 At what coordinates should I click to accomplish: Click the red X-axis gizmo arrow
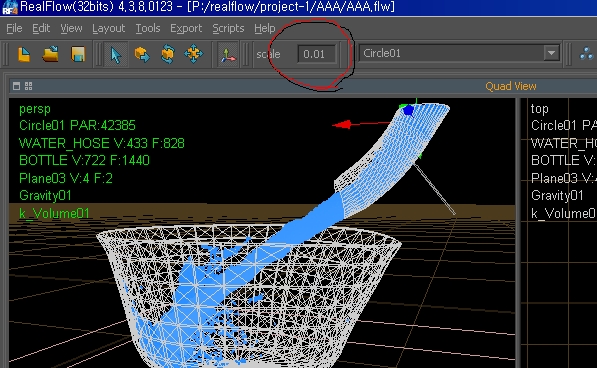click(x=342, y=124)
